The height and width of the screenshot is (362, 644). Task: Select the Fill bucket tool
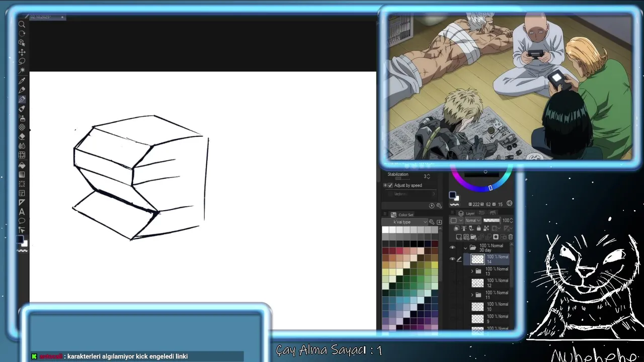(22, 165)
